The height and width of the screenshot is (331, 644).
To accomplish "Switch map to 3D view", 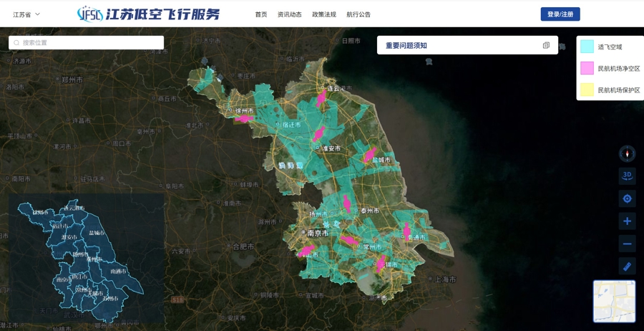I will coord(627,176).
